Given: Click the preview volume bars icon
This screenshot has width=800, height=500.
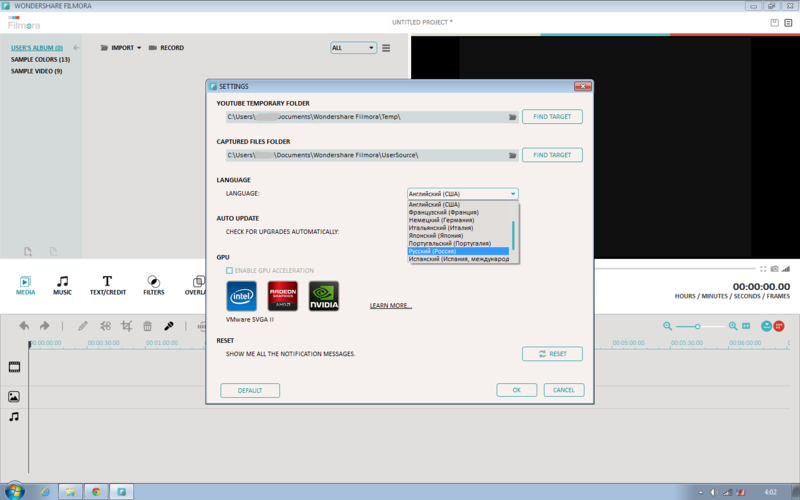Looking at the screenshot, I should pyautogui.click(x=785, y=269).
